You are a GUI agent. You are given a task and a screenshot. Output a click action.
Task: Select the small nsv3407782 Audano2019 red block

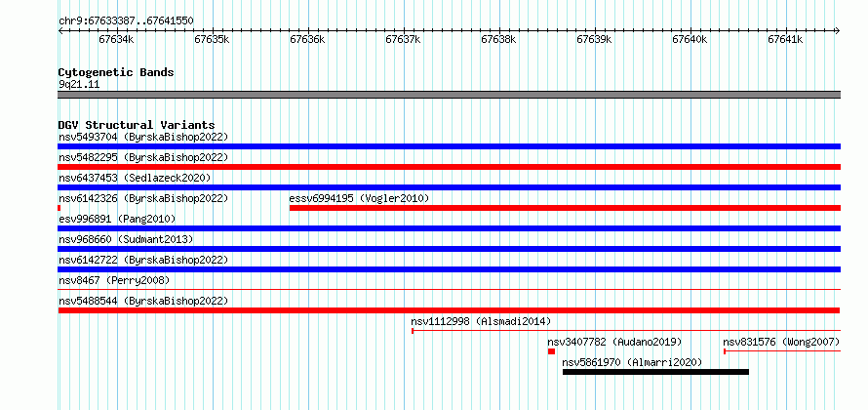pyautogui.click(x=551, y=351)
